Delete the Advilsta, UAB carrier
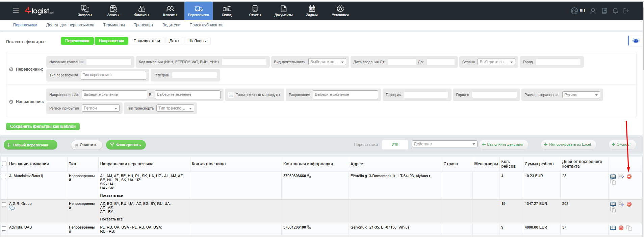644x237 pixels. (621, 228)
